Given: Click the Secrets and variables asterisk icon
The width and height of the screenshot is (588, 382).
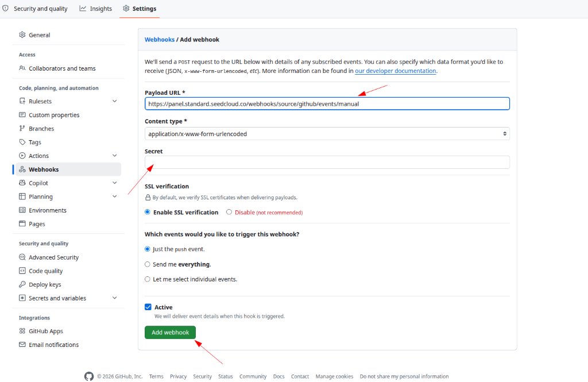Looking at the screenshot, I should 22,298.
